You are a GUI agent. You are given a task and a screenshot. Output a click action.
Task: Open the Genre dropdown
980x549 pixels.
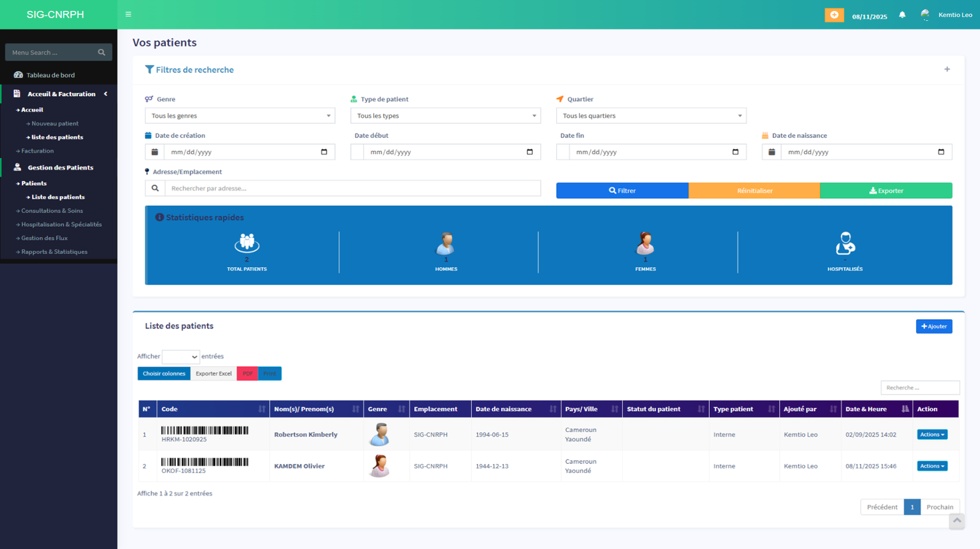click(239, 116)
